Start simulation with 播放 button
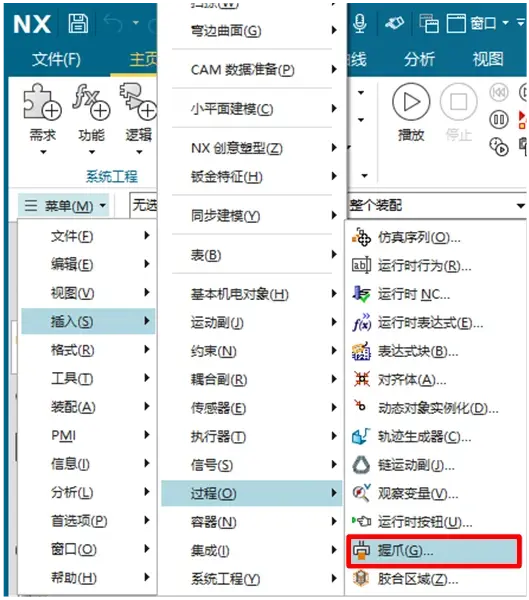The width and height of the screenshot is (529, 600). (411, 113)
